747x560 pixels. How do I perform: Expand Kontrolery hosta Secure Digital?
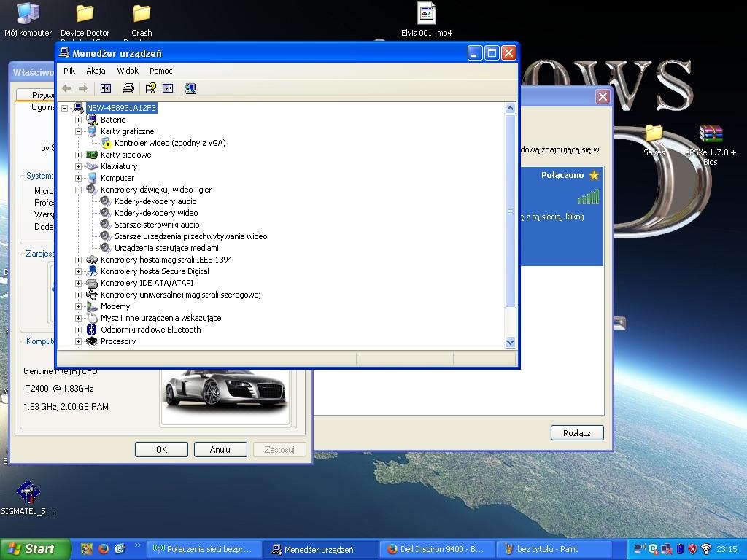coord(78,271)
